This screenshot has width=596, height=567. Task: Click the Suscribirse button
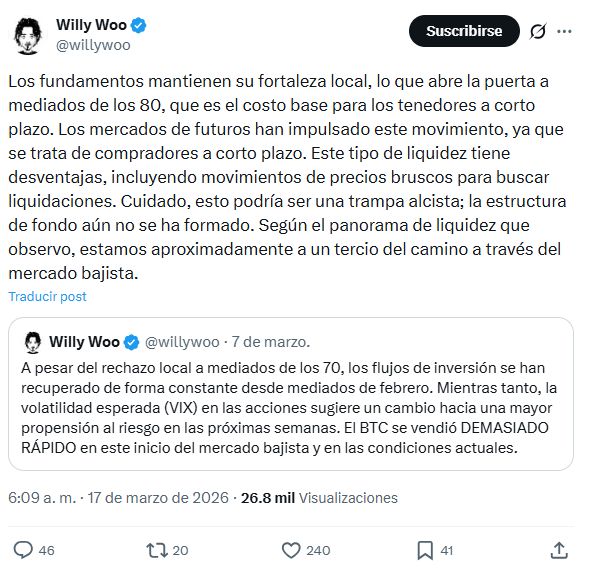pyautogui.click(x=464, y=31)
